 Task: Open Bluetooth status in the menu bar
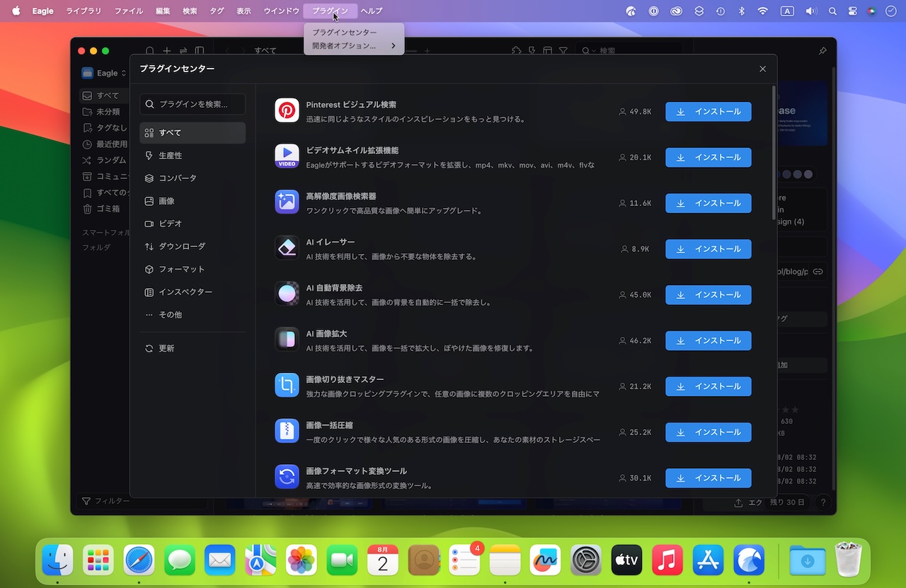742,11
